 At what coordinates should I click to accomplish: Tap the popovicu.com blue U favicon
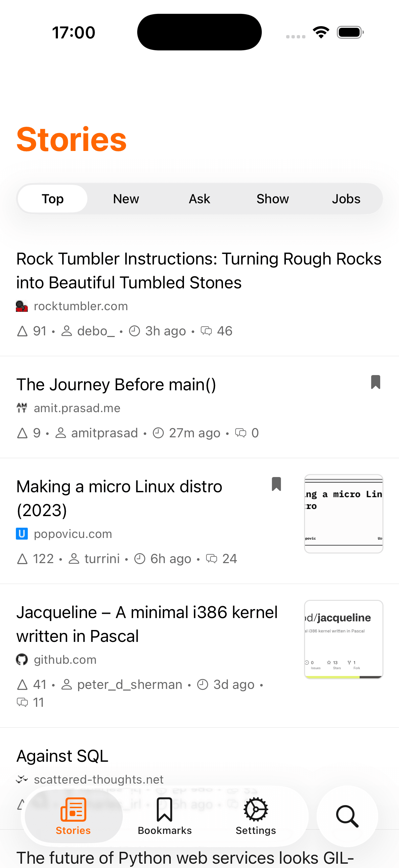coord(22,534)
